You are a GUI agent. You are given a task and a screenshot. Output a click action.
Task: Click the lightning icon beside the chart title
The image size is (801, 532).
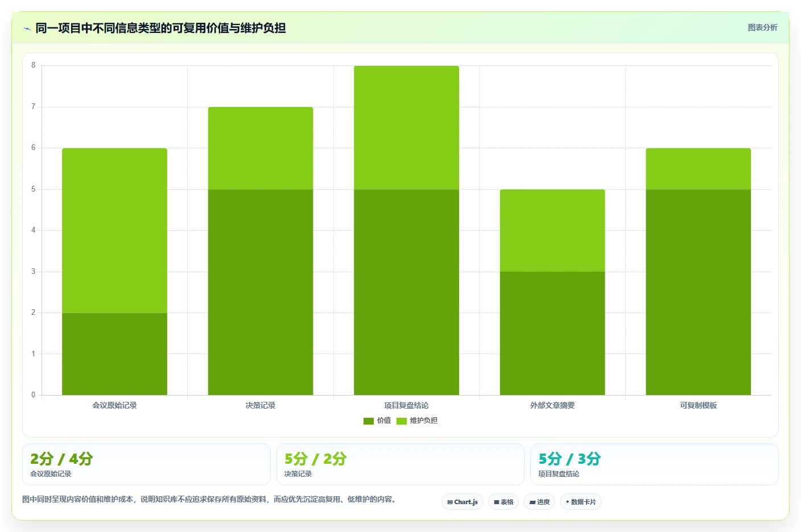point(27,28)
